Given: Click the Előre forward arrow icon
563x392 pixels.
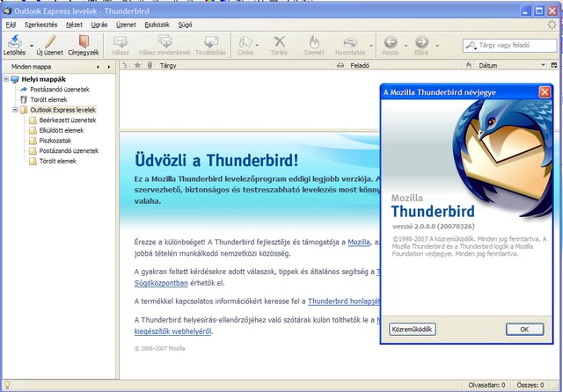Looking at the screenshot, I should click(x=421, y=42).
